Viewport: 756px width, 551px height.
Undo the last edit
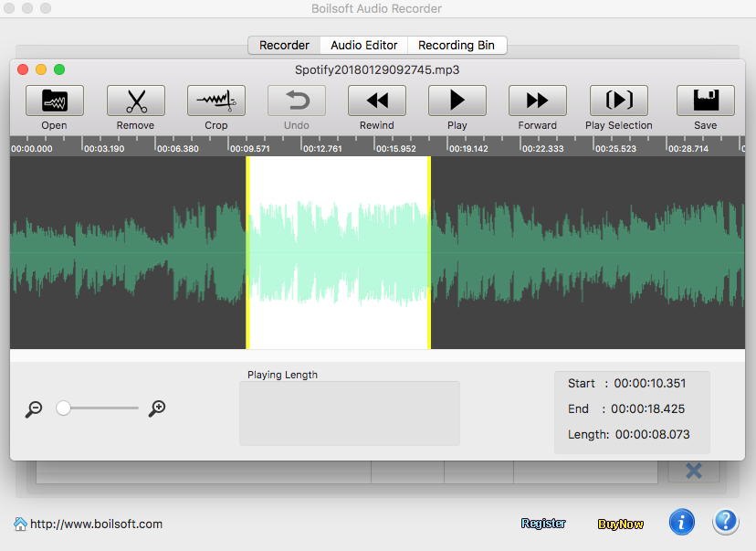pyautogui.click(x=296, y=101)
